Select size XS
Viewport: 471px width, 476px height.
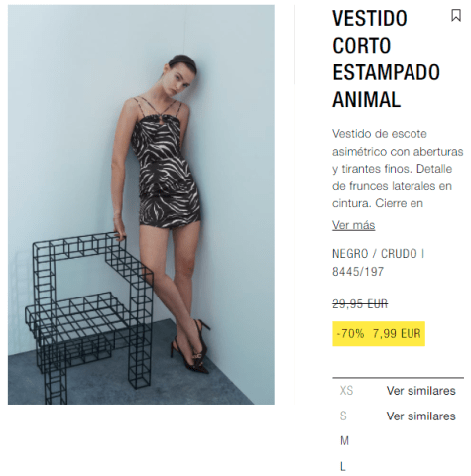click(x=346, y=391)
